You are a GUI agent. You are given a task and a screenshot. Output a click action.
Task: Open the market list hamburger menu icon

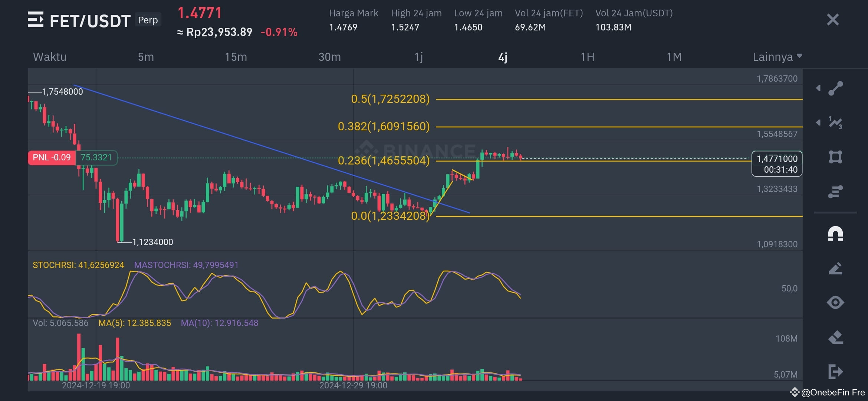pos(36,20)
